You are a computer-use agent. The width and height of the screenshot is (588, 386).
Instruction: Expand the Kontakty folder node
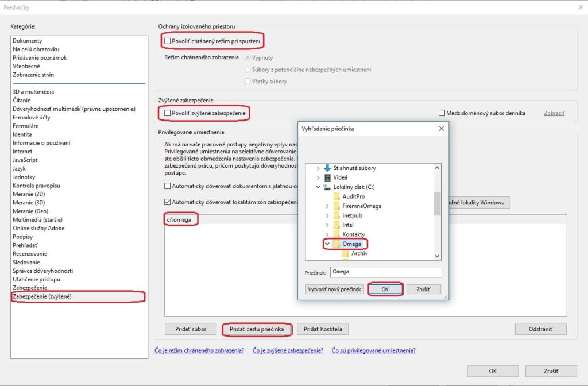pos(327,234)
